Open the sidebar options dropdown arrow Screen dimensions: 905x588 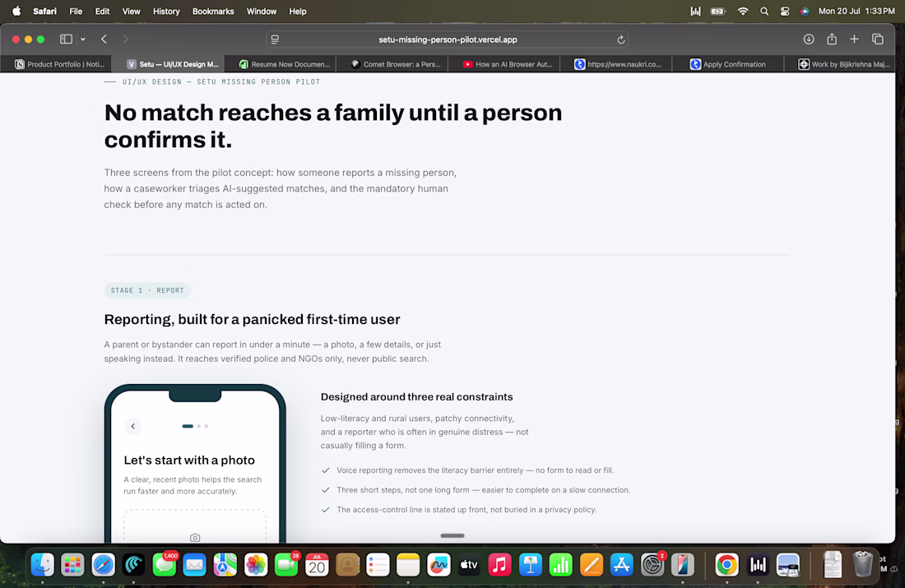pos(83,39)
